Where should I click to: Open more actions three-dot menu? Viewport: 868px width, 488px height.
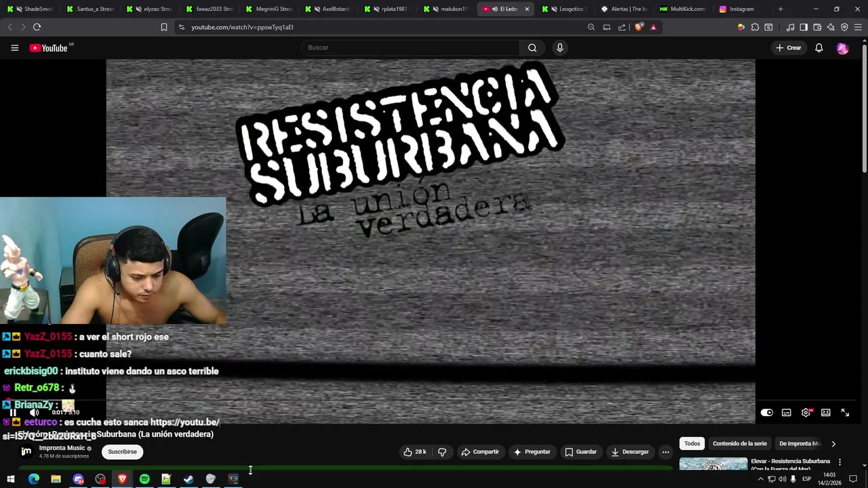click(665, 451)
